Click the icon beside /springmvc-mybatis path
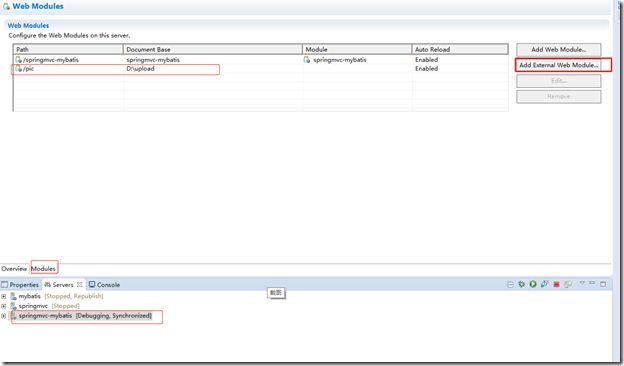 [x=19, y=60]
